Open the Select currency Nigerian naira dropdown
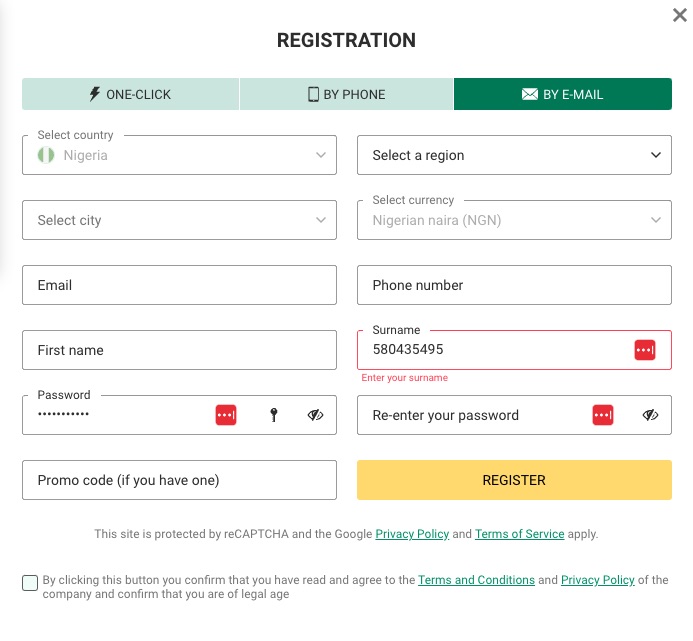The image size is (693, 641). 514,220
